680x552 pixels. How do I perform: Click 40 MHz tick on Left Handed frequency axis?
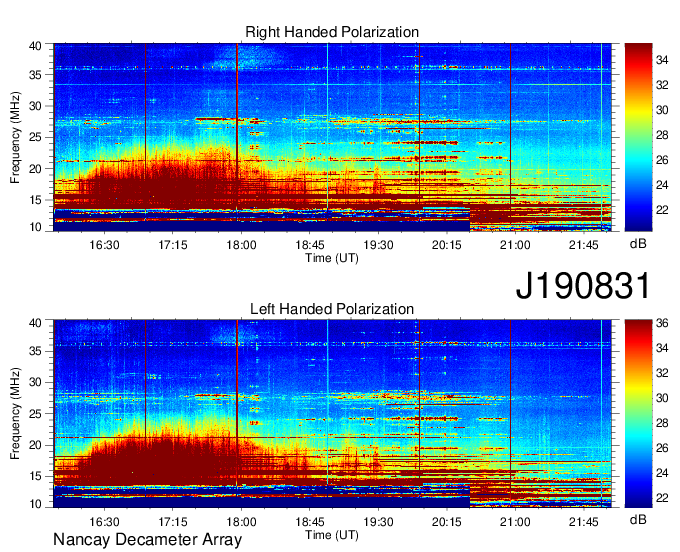point(35,322)
